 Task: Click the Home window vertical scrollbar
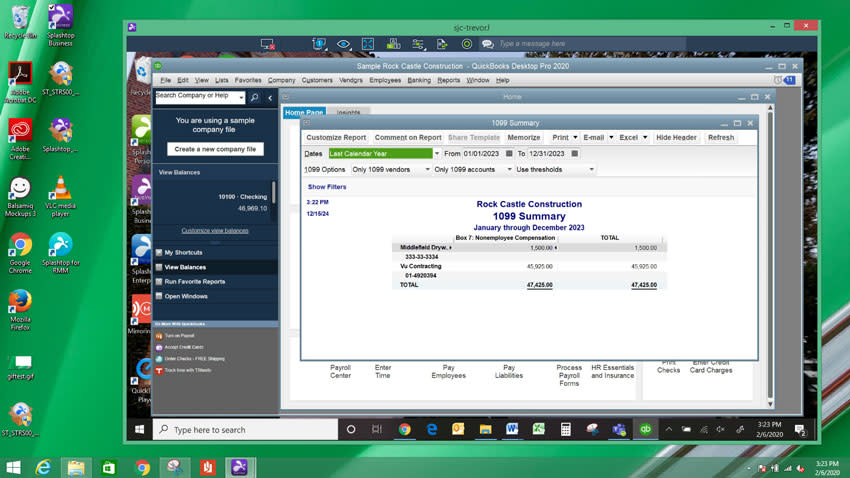(770, 255)
